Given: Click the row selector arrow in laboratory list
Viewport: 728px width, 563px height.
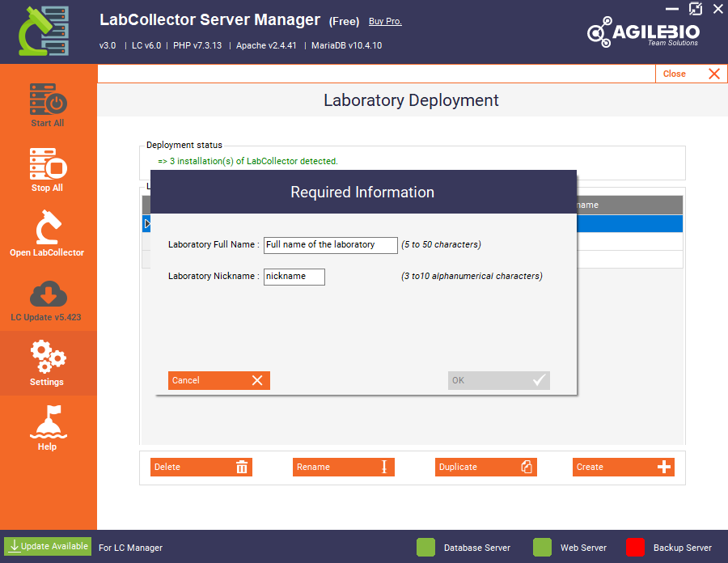Looking at the screenshot, I should (x=146, y=224).
